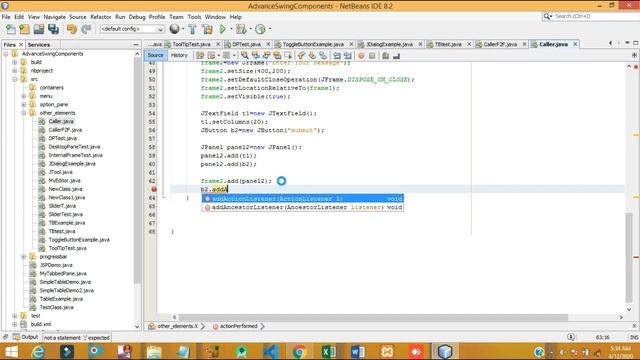
Task: Debug project toolbar icon
Action: pos(241,29)
